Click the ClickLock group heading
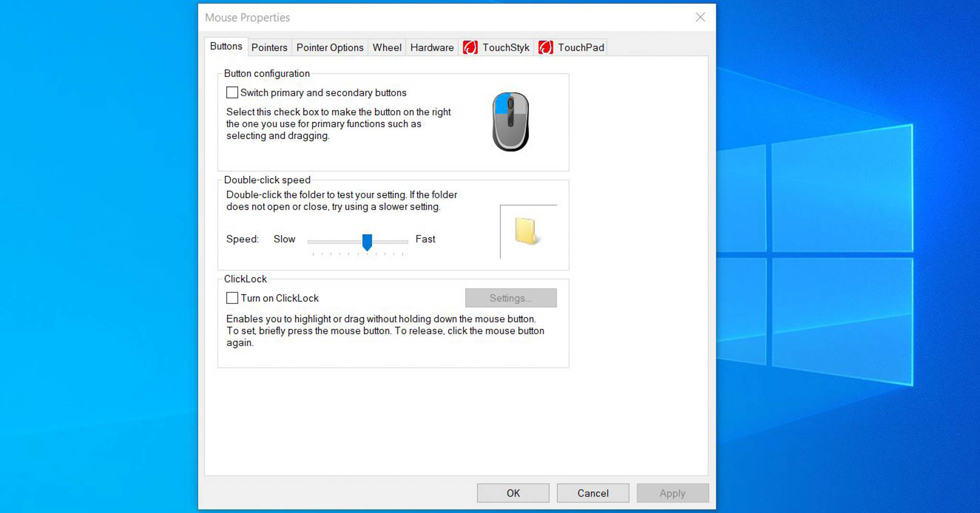Screen dimensions: 980x513 point(245,279)
